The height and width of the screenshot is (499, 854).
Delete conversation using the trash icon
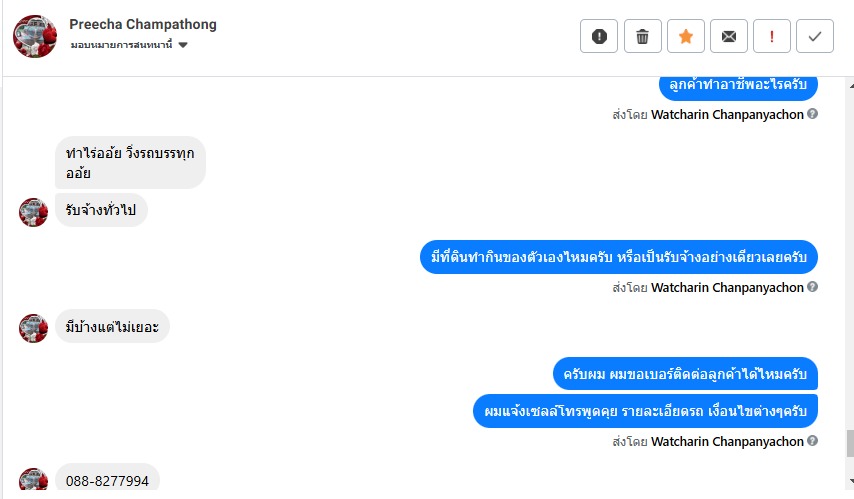pyautogui.click(x=642, y=37)
